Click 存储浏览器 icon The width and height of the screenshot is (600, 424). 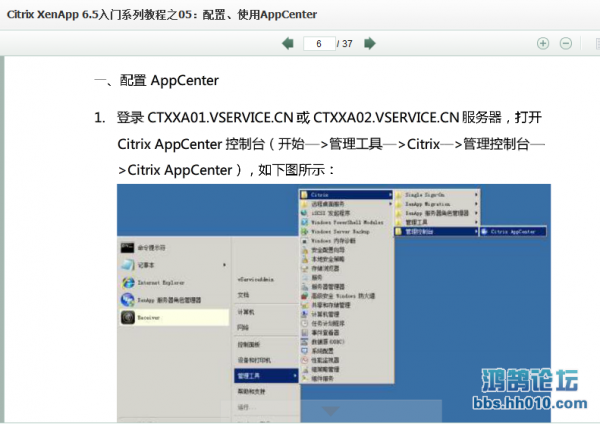pyautogui.click(x=305, y=268)
